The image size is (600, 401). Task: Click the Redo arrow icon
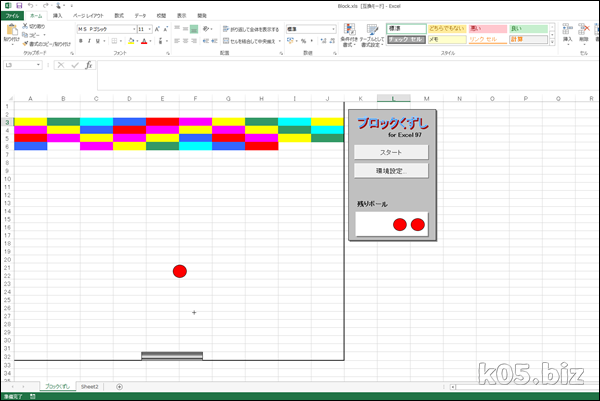pos(46,6)
